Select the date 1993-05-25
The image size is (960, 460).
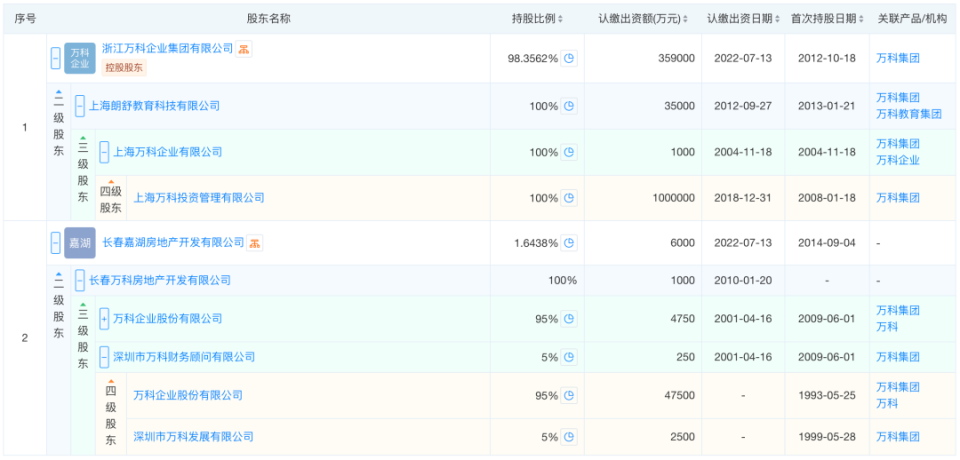(827, 396)
